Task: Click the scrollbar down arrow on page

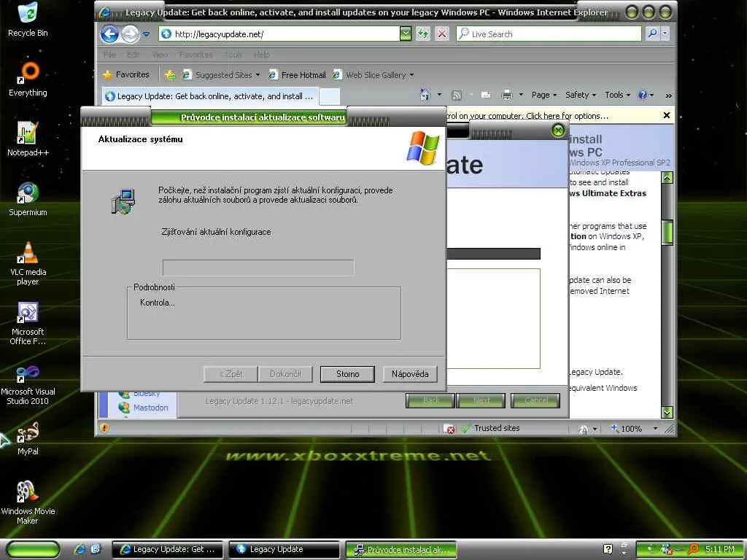Action: pos(667,413)
